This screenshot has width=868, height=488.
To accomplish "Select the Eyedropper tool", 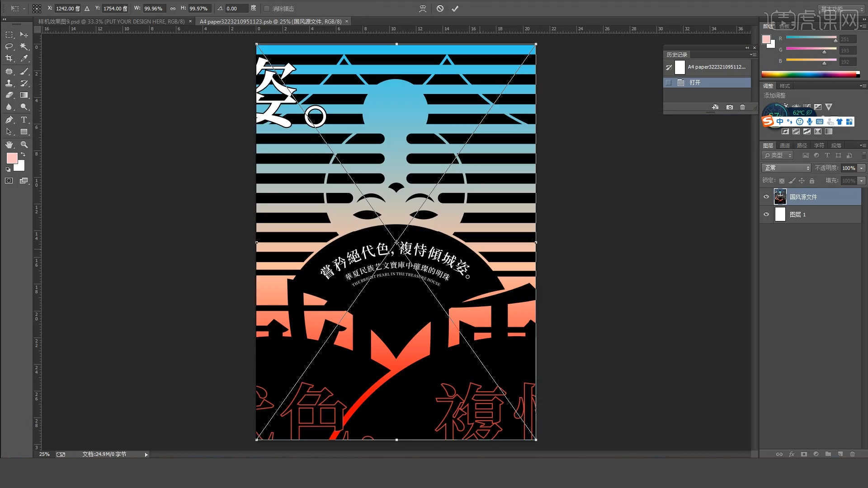I will point(24,58).
